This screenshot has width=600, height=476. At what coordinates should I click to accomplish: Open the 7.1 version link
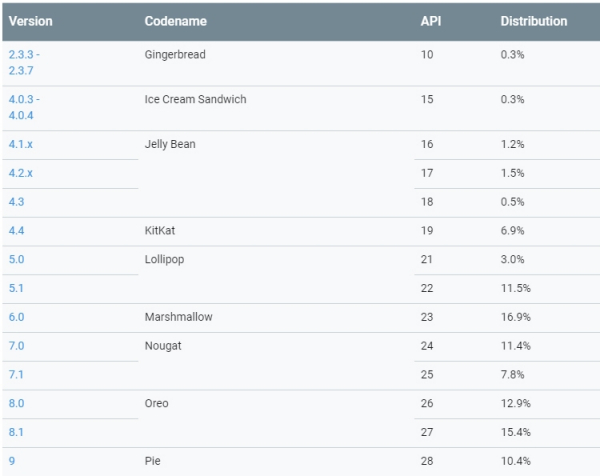click(x=15, y=375)
